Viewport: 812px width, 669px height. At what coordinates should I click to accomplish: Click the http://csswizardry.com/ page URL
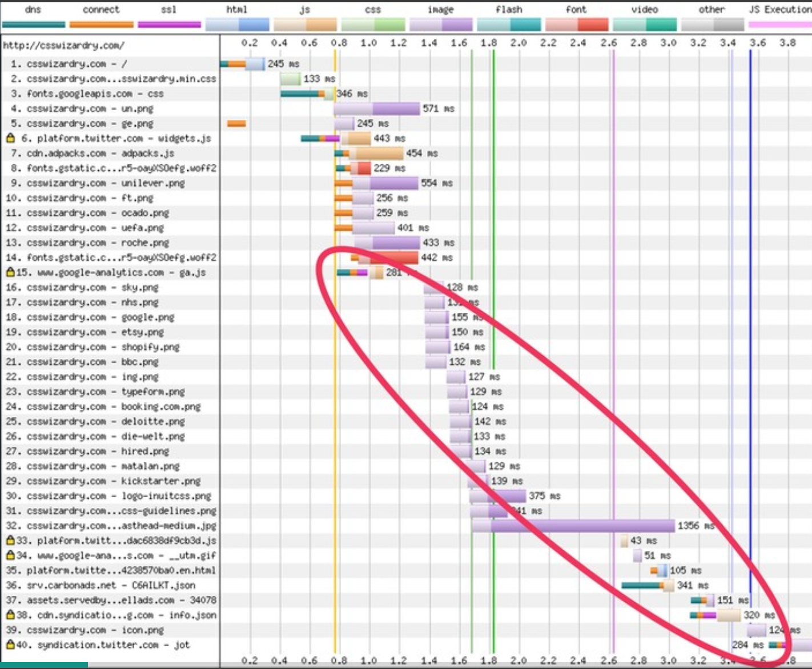pyautogui.click(x=63, y=45)
